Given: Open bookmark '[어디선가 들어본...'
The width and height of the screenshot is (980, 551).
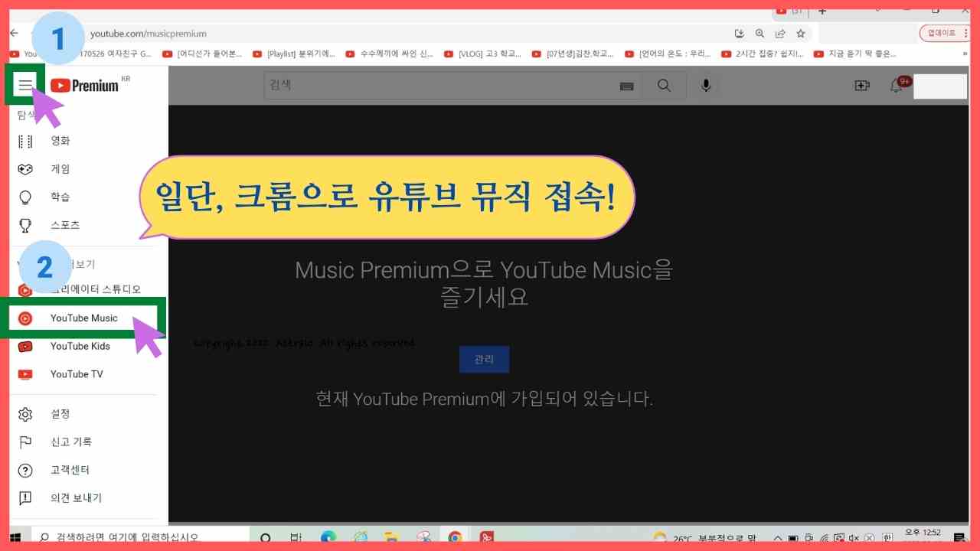Looking at the screenshot, I should pyautogui.click(x=203, y=54).
